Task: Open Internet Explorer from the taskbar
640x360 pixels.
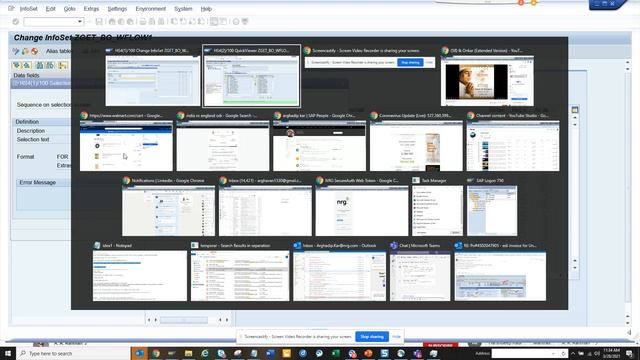Action: click(205, 353)
